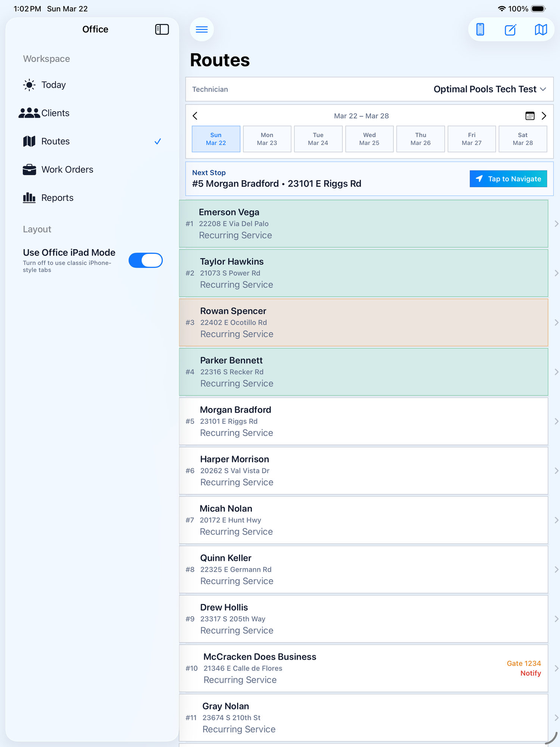Click Next Stop Morgan Bradford text

click(x=277, y=184)
